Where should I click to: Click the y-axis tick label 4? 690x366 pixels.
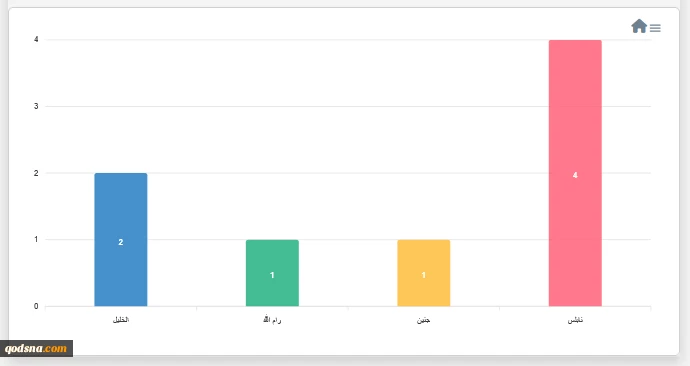click(36, 40)
